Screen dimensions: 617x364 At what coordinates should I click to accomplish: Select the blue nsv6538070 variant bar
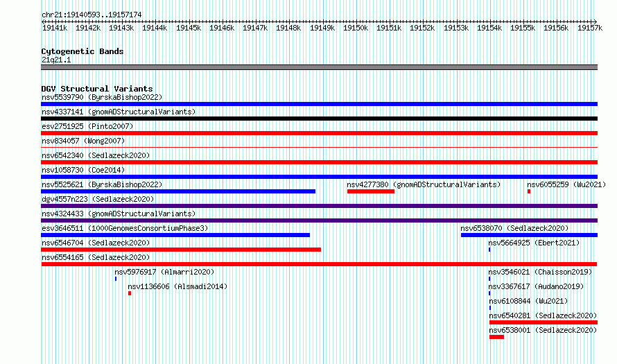click(x=529, y=235)
